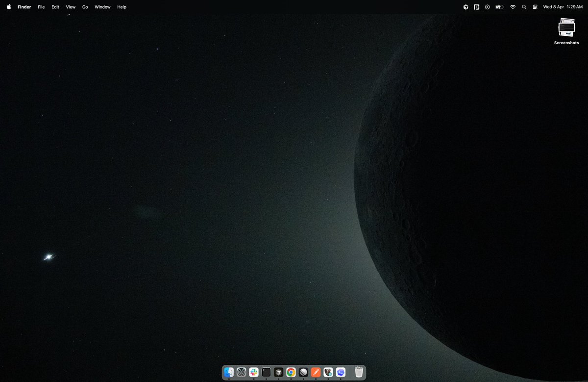Open the black cube app in the Dock
The width and height of the screenshot is (588, 382).
coord(278,372)
